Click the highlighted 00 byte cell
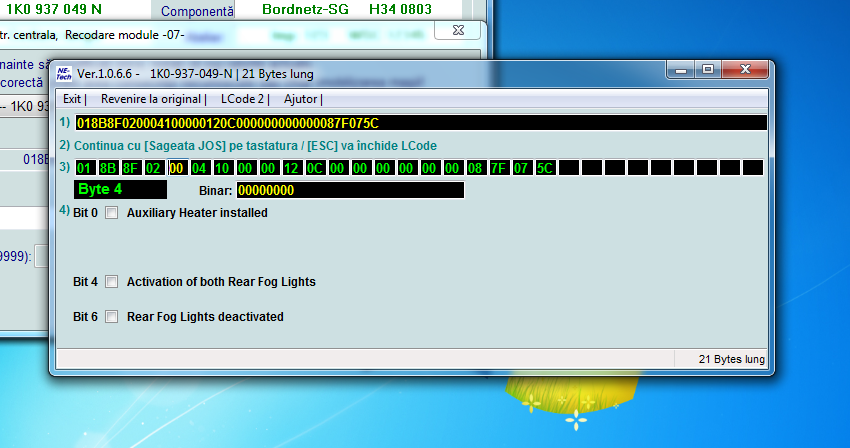 [178, 167]
